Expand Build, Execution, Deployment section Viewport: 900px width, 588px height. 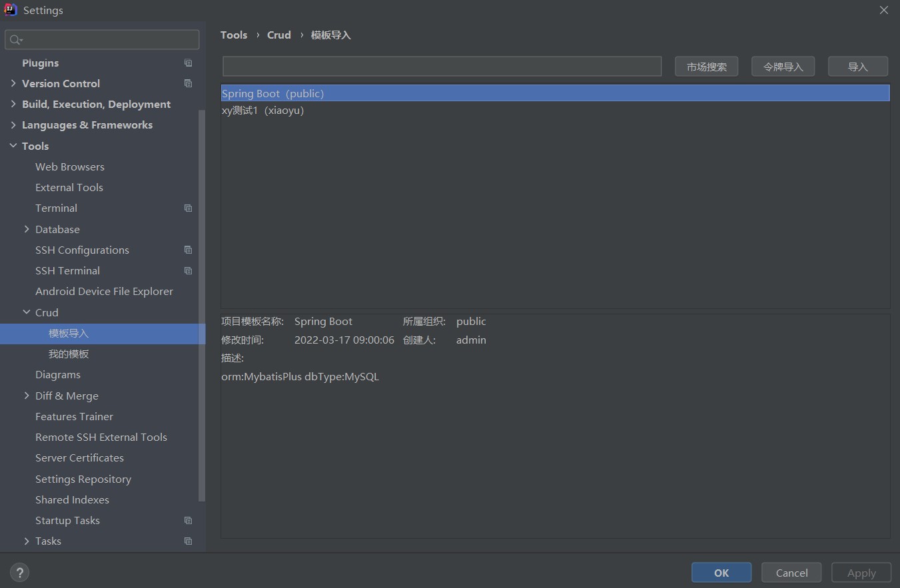pos(13,104)
